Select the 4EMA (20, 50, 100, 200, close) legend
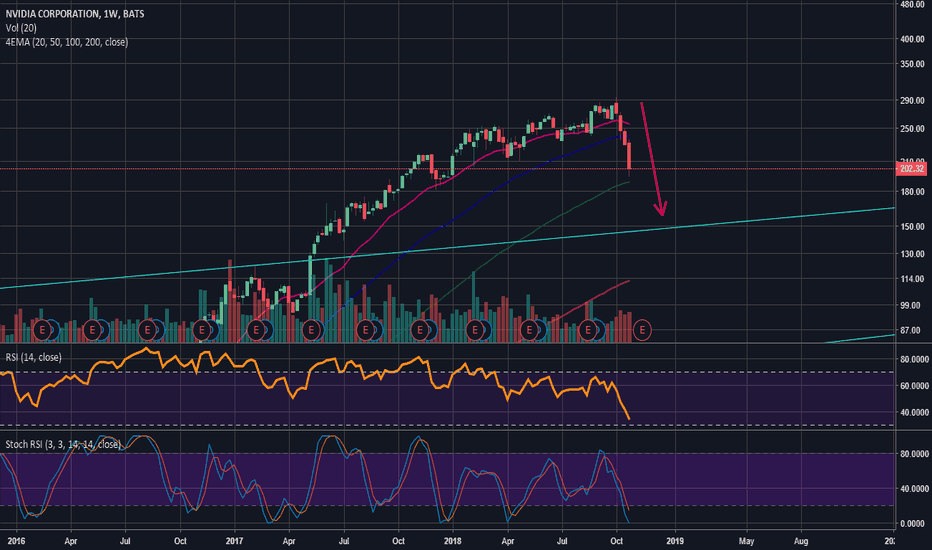 point(67,42)
